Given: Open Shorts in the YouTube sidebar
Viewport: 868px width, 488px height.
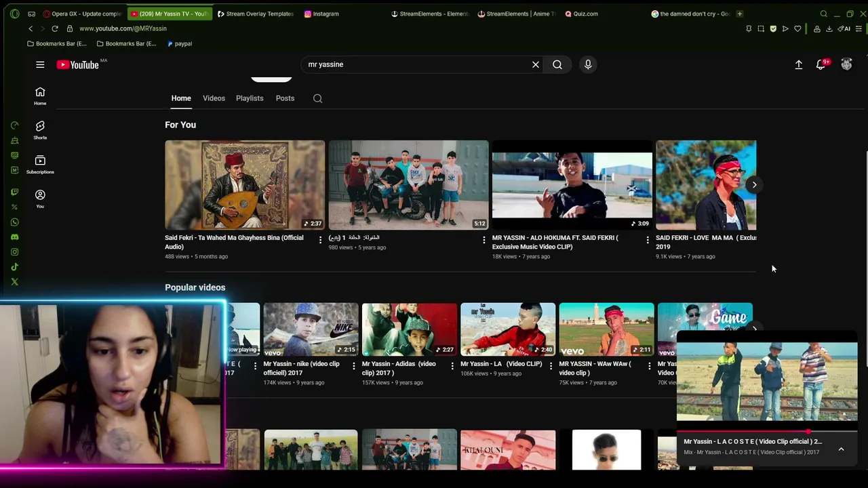Looking at the screenshot, I should point(40,130).
